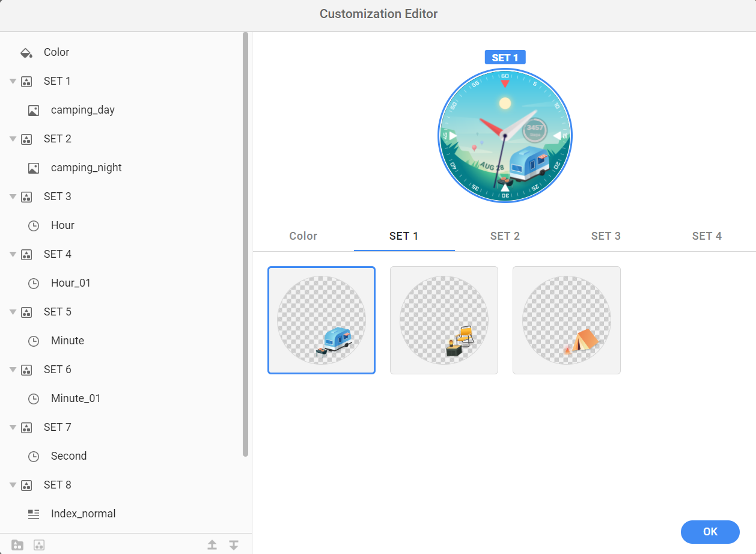Click the move down arrow icon

click(234, 545)
